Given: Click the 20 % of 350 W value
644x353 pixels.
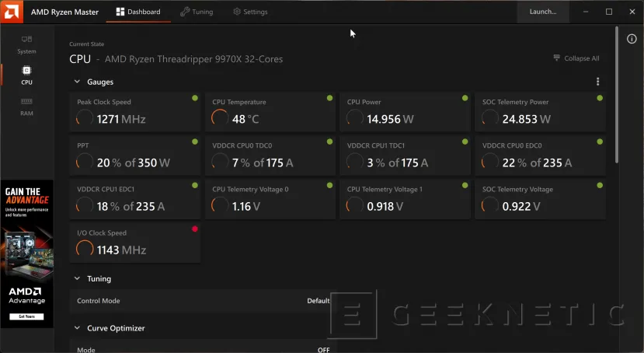Looking at the screenshot, I should [133, 163].
